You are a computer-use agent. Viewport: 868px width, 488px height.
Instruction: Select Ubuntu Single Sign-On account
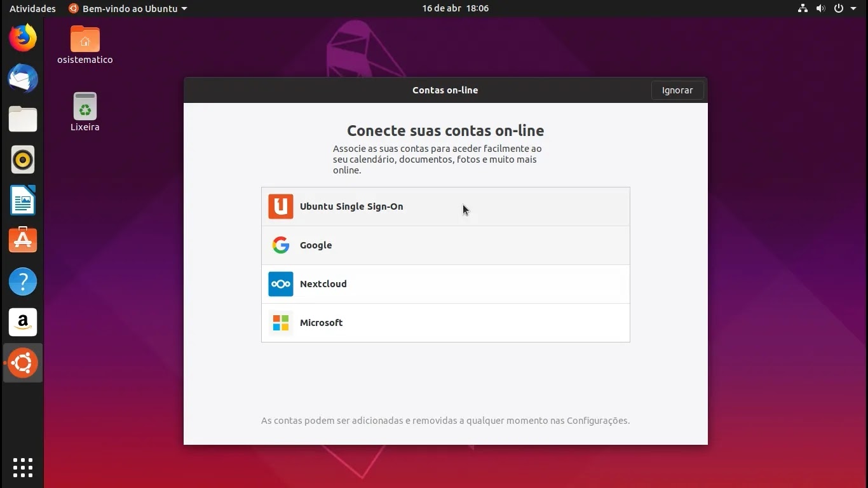tap(445, 207)
